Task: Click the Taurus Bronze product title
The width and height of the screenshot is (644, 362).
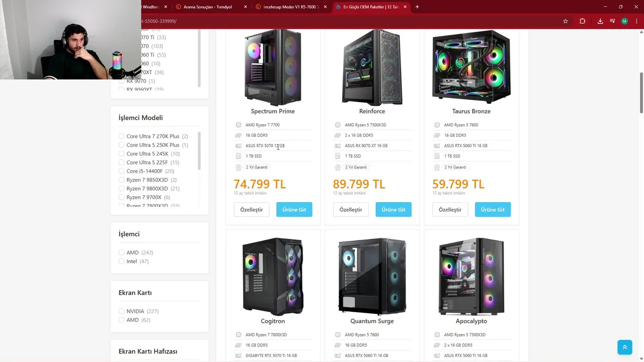Action: coord(471,111)
